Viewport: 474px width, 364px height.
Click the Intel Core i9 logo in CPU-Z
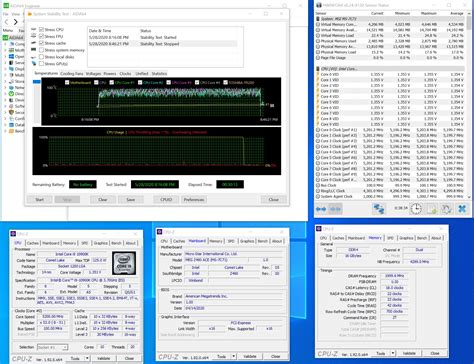click(x=124, y=263)
